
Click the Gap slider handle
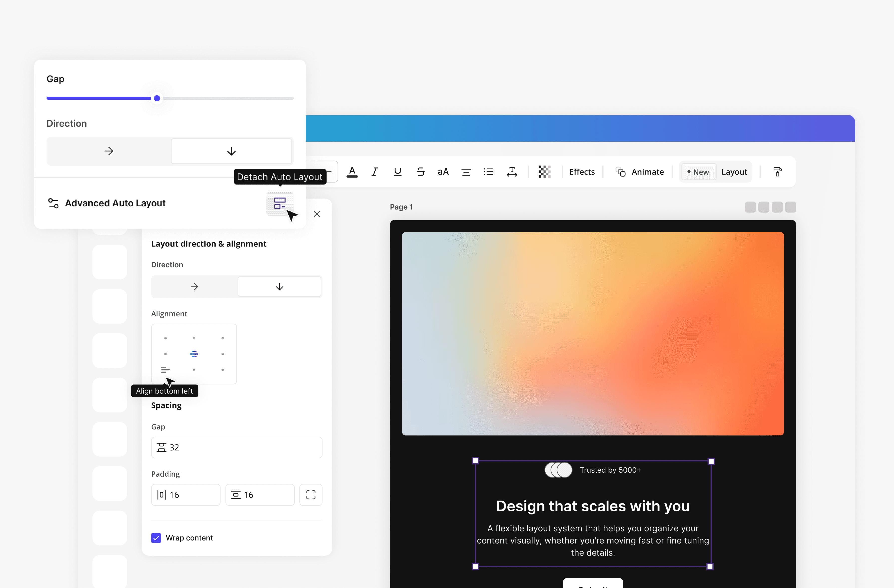tap(157, 98)
